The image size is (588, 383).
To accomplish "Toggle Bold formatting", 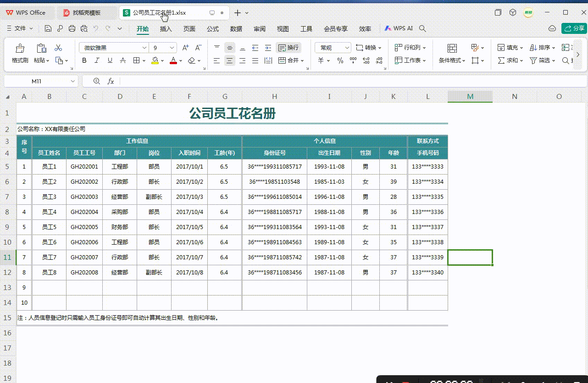I will tap(84, 60).
